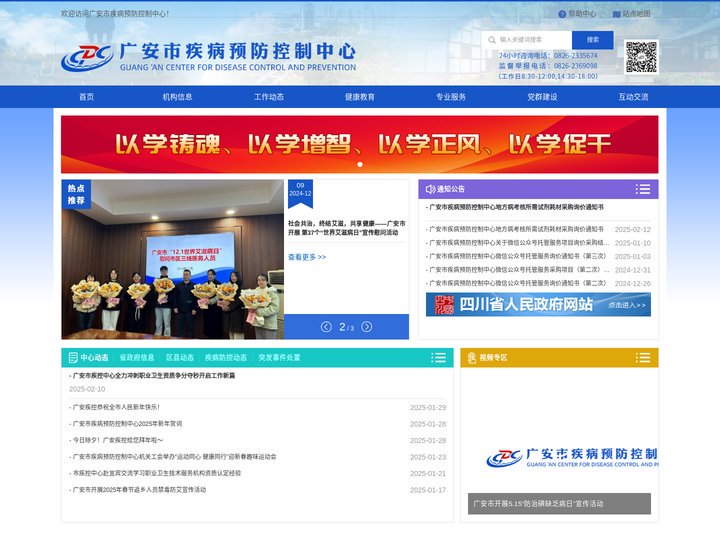Switch to the 中心动态 tab
The width and height of the screenshot is (720, 540).
94,358
